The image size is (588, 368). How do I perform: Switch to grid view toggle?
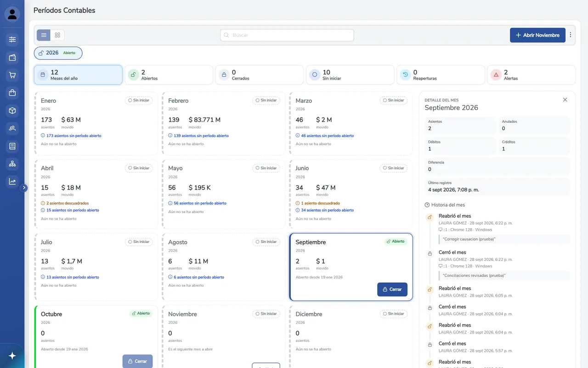coord(57,35)
